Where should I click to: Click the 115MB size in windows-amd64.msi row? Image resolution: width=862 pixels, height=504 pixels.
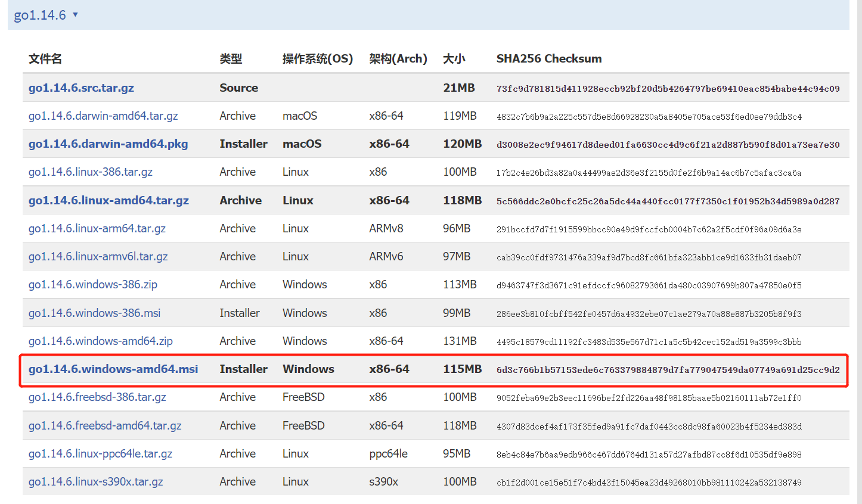coord(462,369)
